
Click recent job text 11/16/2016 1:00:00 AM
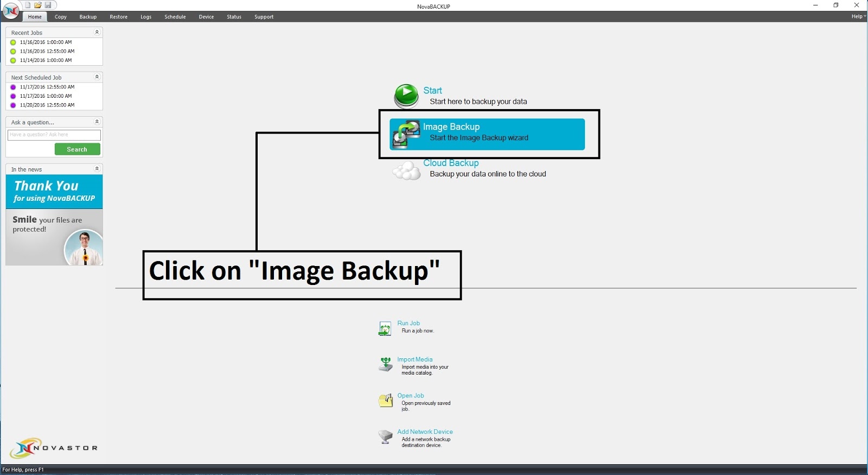[46, 42]
